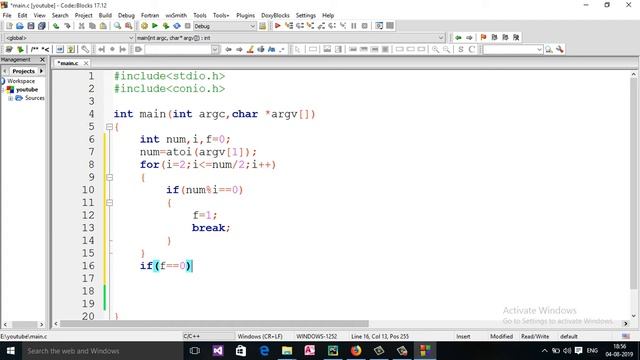Save the current file with the floppy icon
The image size is (640, 360).
[x=31, y=26]
